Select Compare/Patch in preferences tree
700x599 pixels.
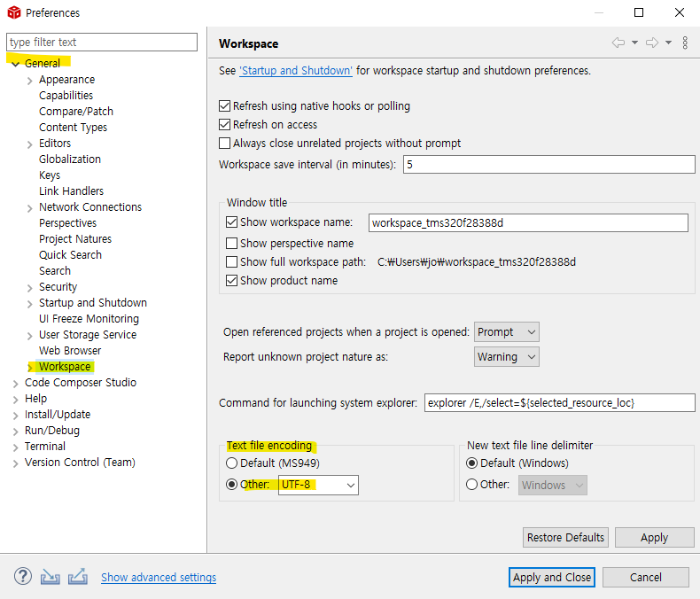pos(76,111)
